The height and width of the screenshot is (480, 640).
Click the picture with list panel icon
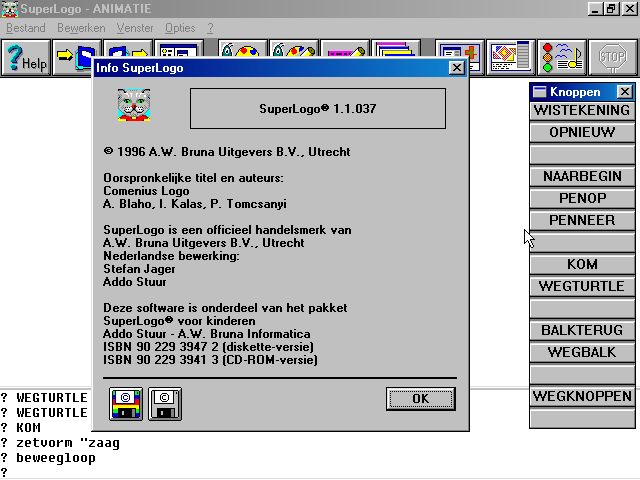tap(511, 58)
